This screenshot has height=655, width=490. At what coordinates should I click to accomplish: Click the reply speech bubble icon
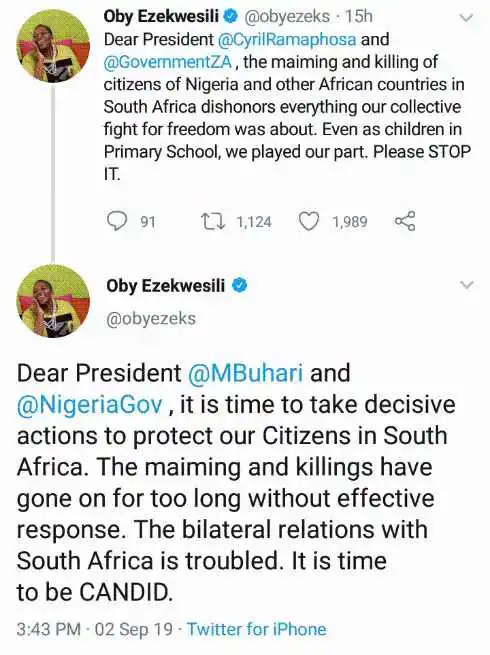(x=117, y=221)
